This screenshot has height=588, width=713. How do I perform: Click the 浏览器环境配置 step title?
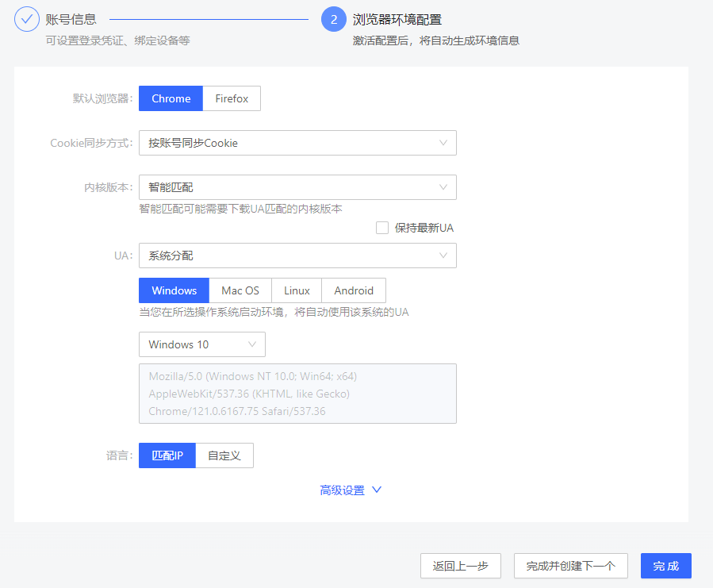coord(397,19)
